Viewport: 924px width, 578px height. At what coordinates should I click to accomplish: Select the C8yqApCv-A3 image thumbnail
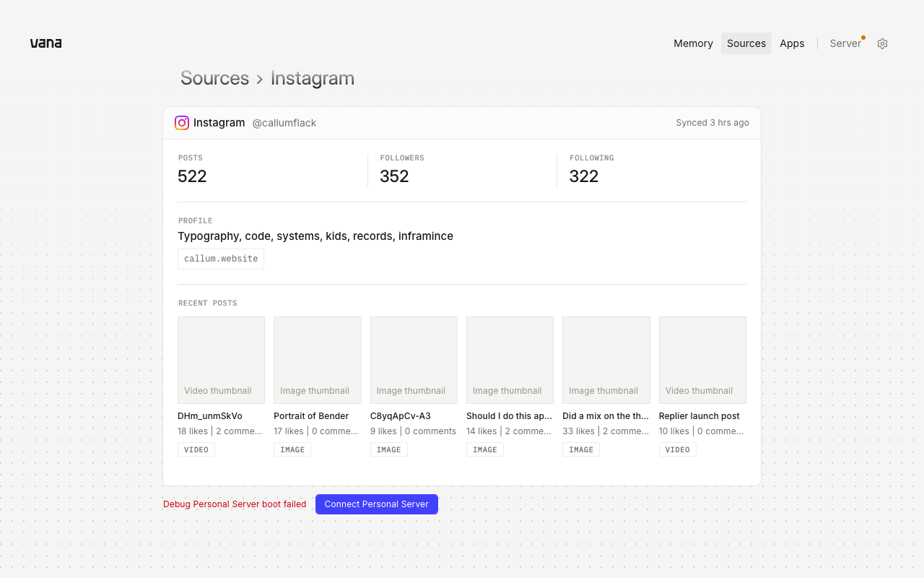point(414,360)
